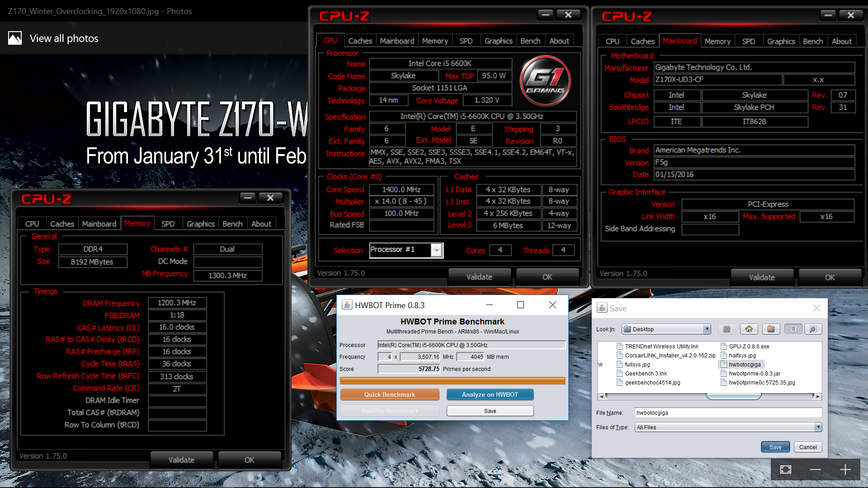Screen dimensions: 868x488
Task: Click the Photos app icon beside View all photos
Action: coord(15,38)
